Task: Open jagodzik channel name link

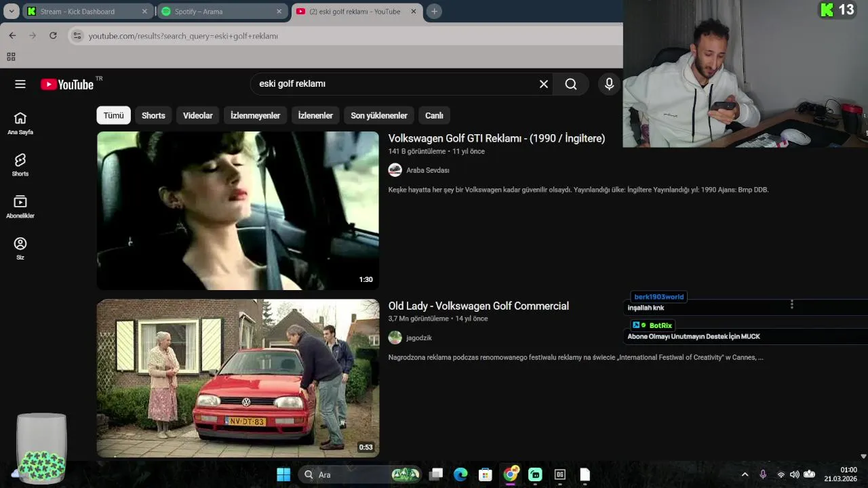Action: point(419,338)
